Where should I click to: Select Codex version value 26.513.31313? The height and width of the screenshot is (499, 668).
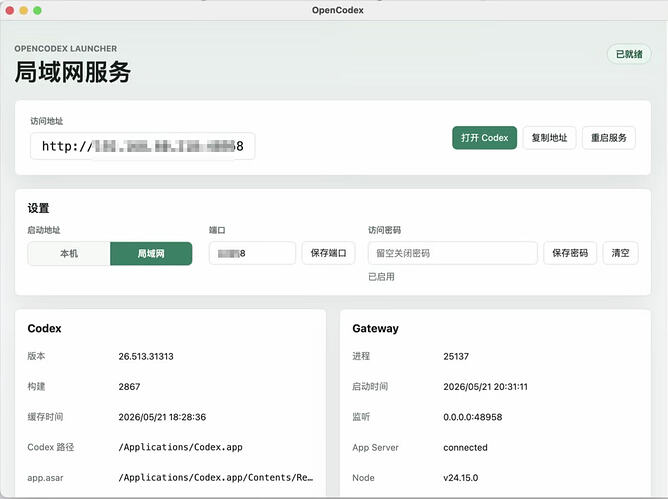(x=146, y=356)
